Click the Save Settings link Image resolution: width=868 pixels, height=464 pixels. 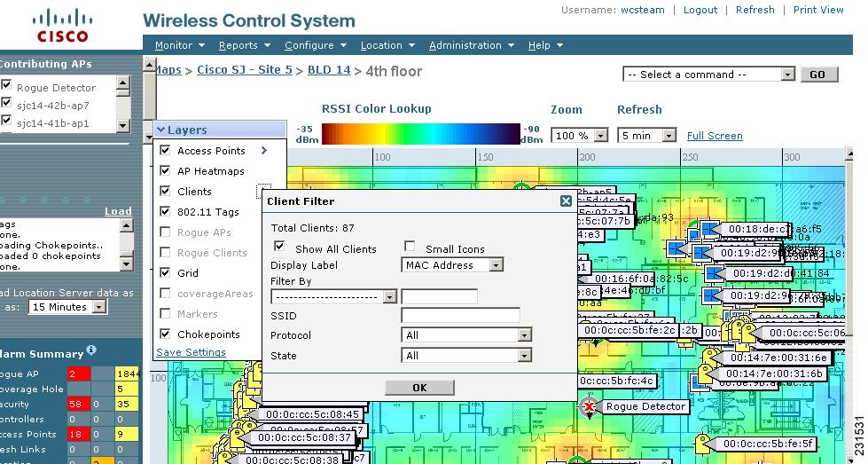point(191,352)
